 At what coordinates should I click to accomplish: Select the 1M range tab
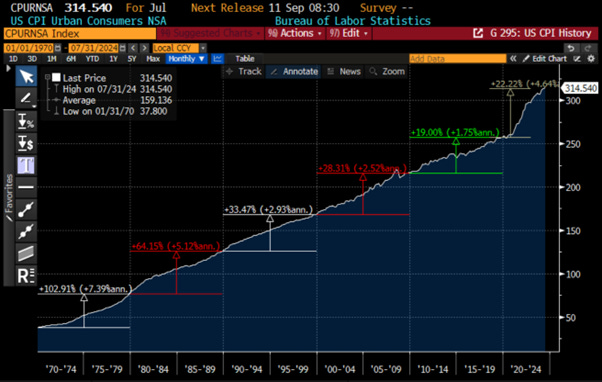coord(51,59)
